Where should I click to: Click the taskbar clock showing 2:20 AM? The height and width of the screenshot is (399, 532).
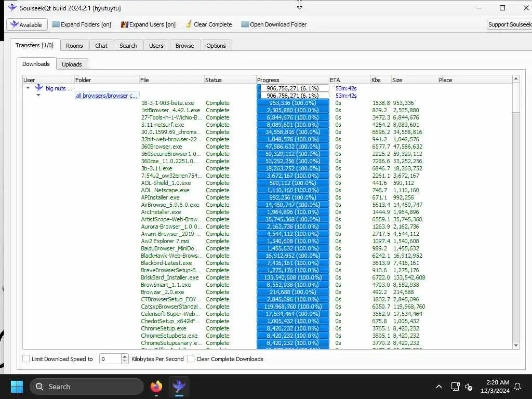[x=495, y=387]
